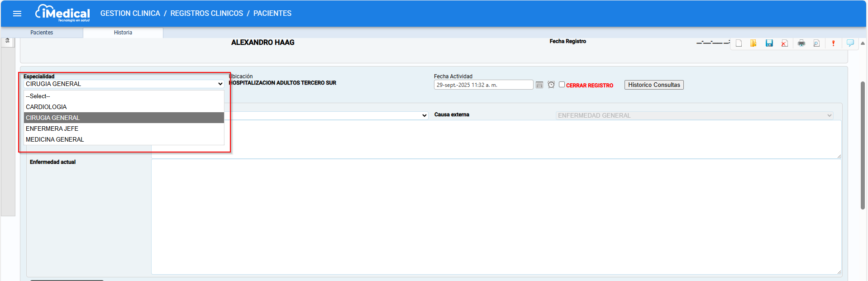Image resolution: width=868 pixels, height=281 pixels.
Task: Open the hamburger menu in header
Action: 17,14
